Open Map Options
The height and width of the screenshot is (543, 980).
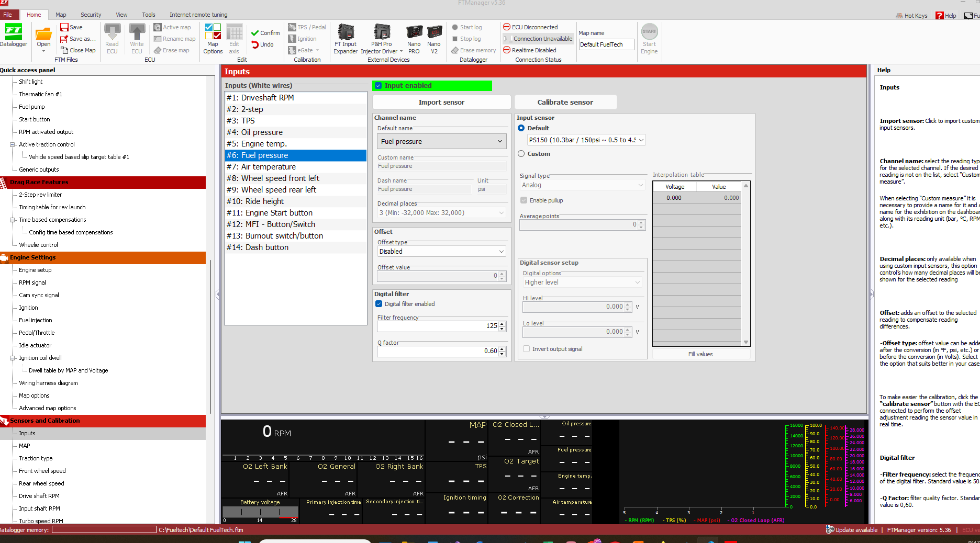click(213, 39)
